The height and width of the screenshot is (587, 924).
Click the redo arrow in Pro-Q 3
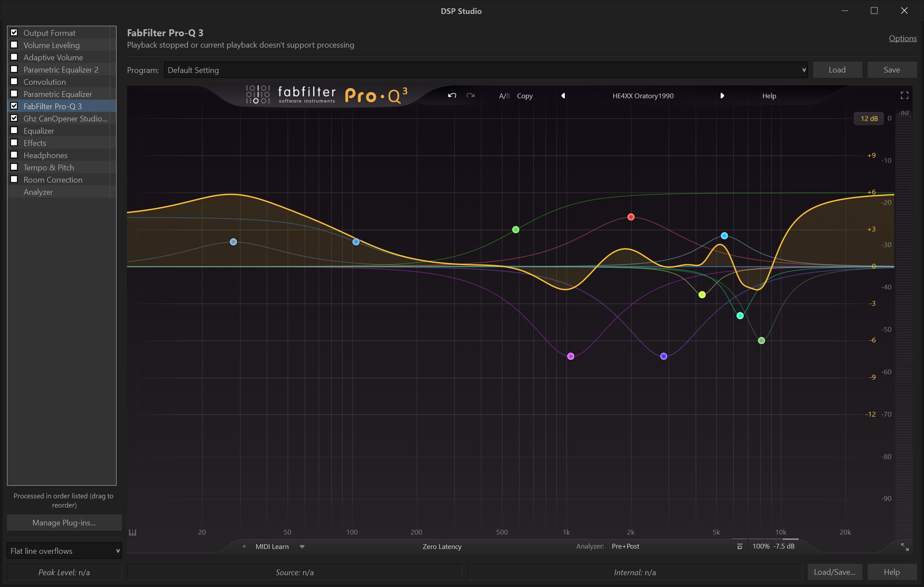pos(471,96)
